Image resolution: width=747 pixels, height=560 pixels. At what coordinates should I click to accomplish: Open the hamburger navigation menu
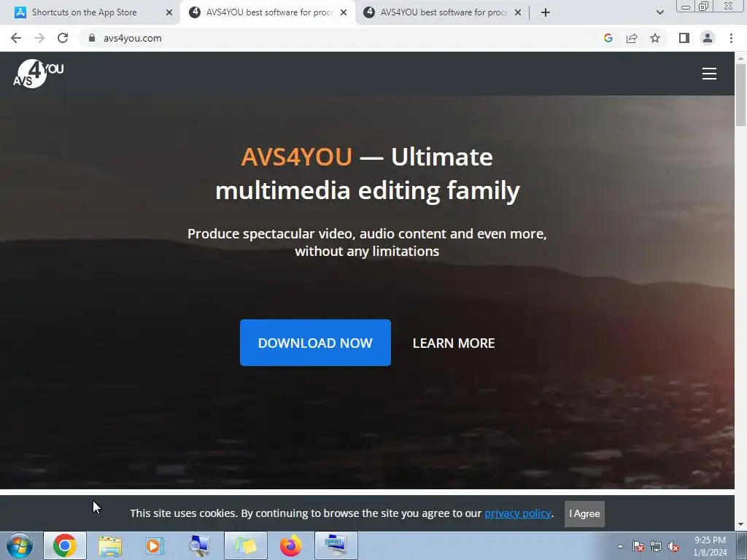(709, 74)
